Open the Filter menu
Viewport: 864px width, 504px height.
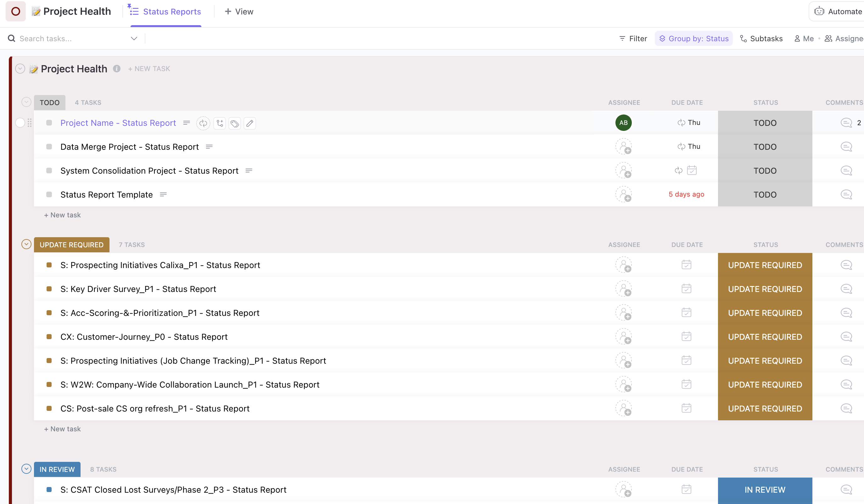[x=633, y=38]
